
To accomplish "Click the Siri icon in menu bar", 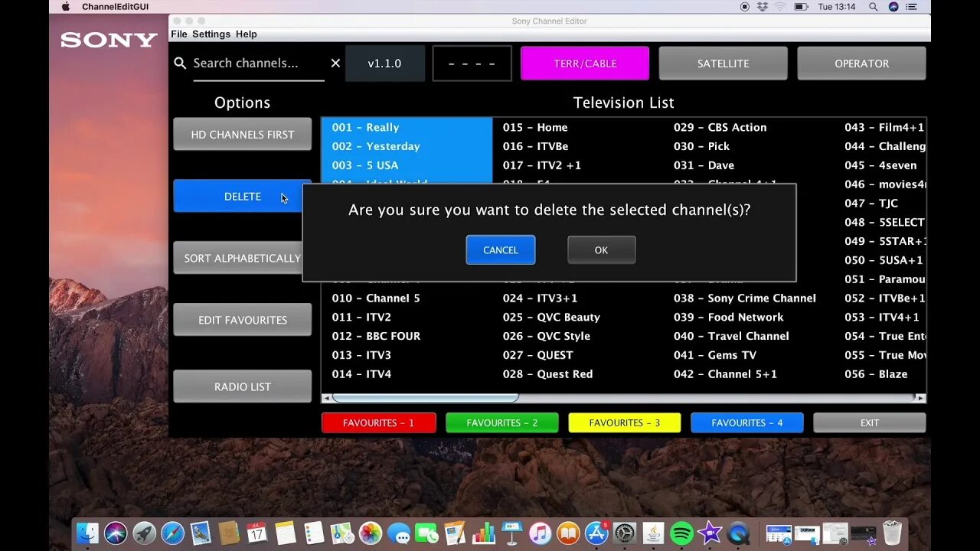I will click(x=893, y=7).
